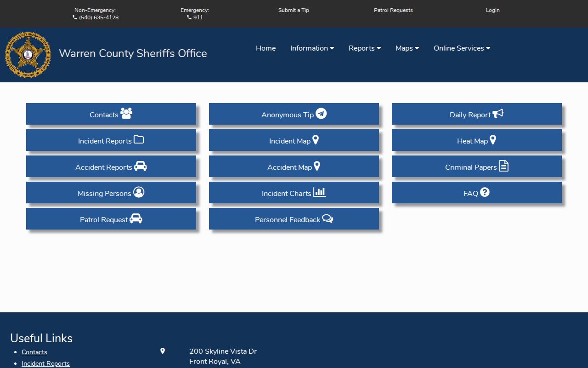Image resolution: width=588 pixels, height=368 pixels.
Task: Click the pin icon on Accident Map
Action: pyautogui.click(x=317, y=166)
